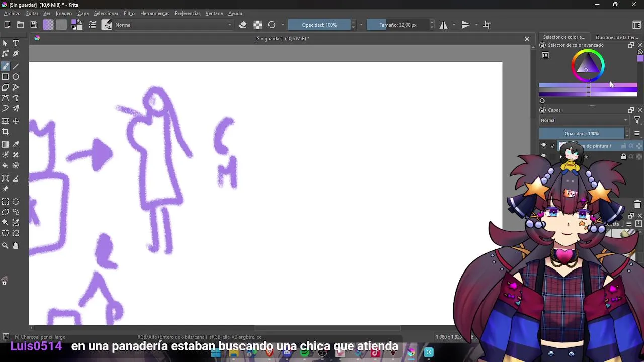Viewport: 644px width, 362px height.
Task: Switch to Selector de color avanzado tab
Action: 564,37
